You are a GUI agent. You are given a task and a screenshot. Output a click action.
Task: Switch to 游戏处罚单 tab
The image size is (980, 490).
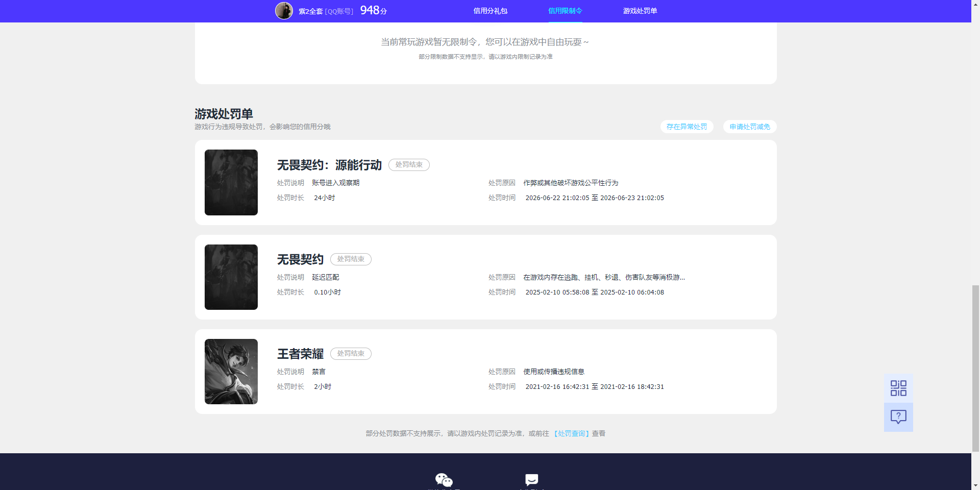point(640,11)
